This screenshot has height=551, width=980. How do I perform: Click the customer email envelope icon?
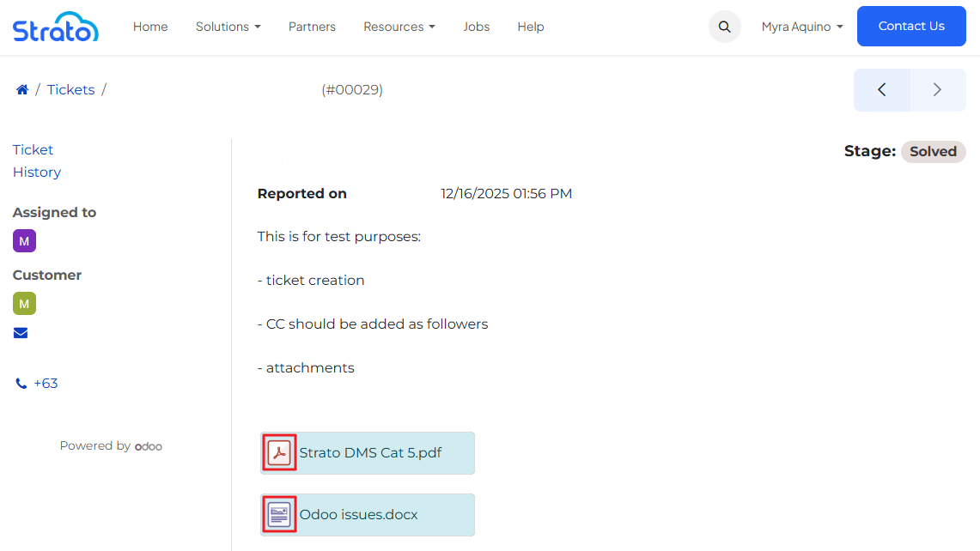pos(21,333)
